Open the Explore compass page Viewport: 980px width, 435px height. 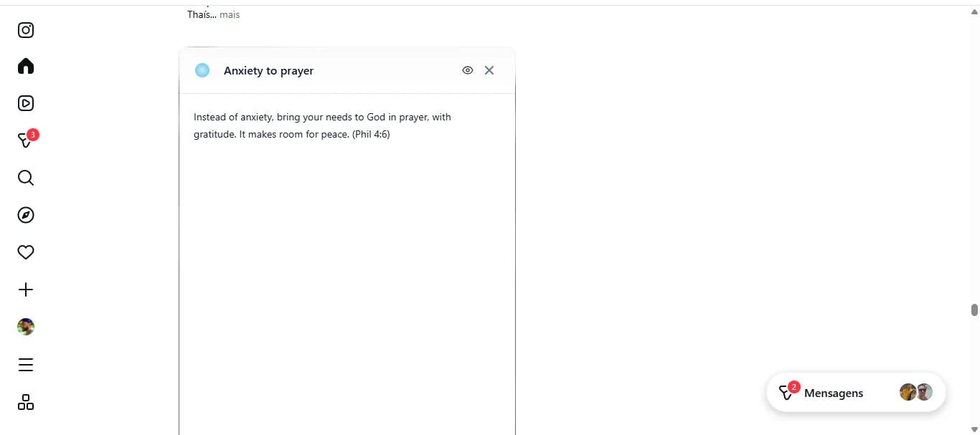pyautogui.click(x=26, y=215)
